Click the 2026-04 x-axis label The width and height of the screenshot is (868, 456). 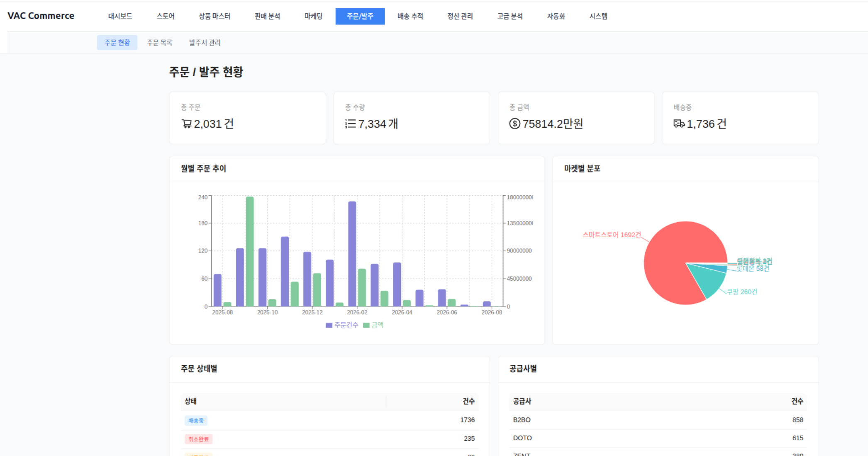(402, 313)
